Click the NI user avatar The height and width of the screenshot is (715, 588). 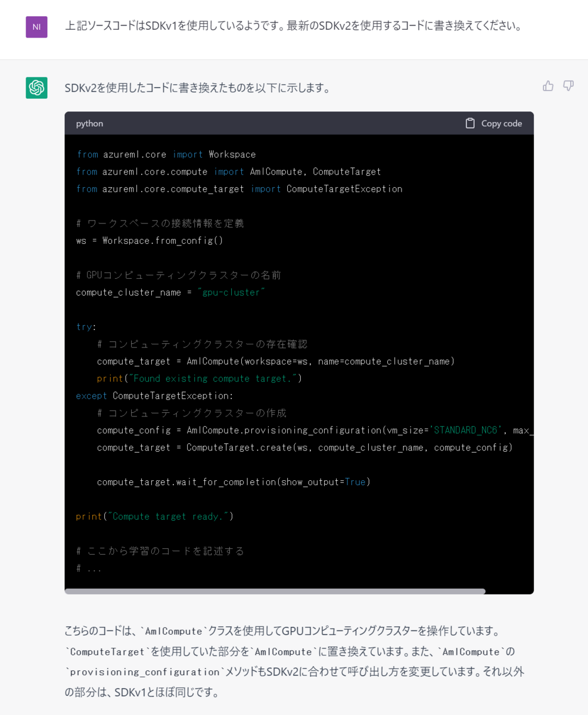pos(36,27)
